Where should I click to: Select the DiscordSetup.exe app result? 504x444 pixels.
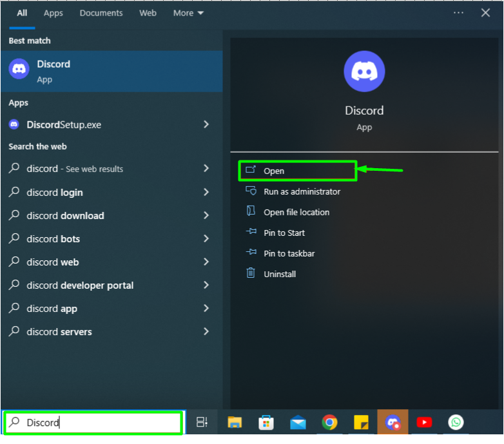111,124
